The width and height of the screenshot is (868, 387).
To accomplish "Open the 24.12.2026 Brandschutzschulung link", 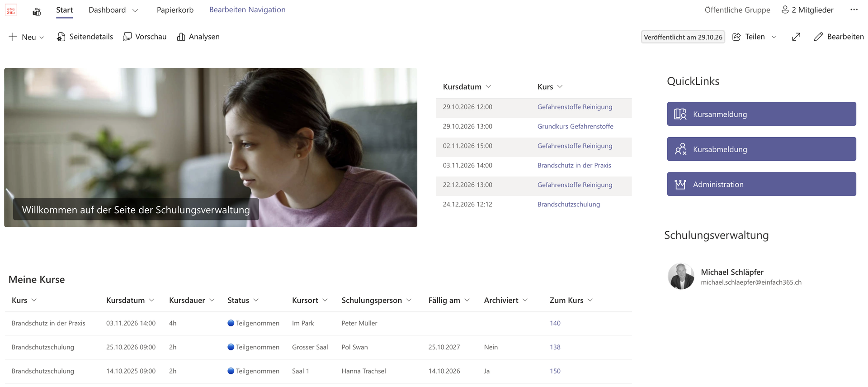I will (569, 204).
